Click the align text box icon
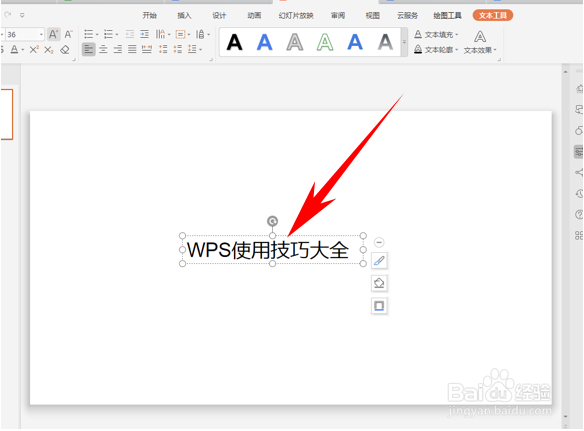584x431 pixels. (x=180, y=35)
